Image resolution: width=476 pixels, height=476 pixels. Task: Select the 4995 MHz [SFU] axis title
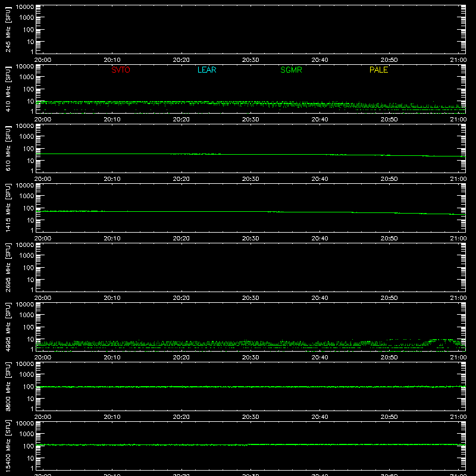tap(8, 327)
